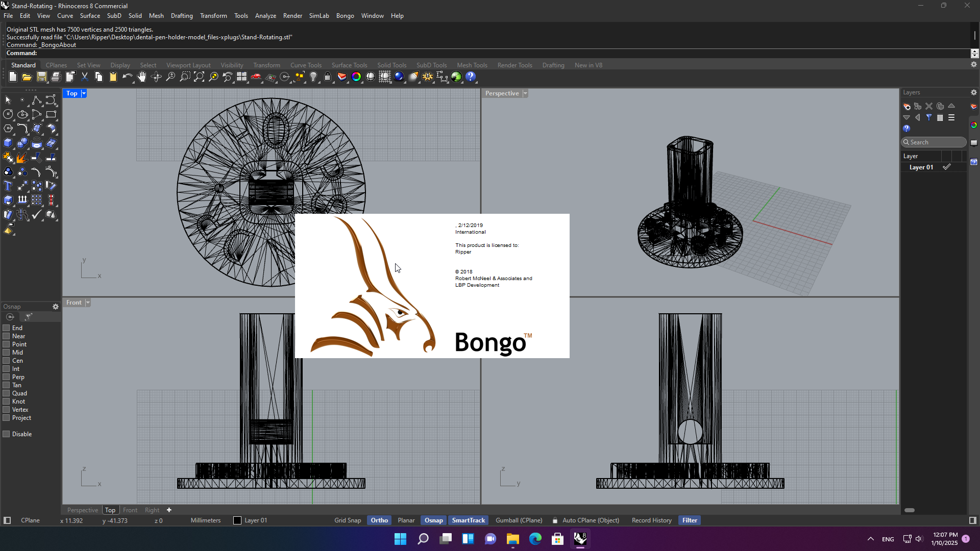The width and height of the screenshot is (980, 551).
Task: Undo the last action
Action: click(x=128, y=77)
